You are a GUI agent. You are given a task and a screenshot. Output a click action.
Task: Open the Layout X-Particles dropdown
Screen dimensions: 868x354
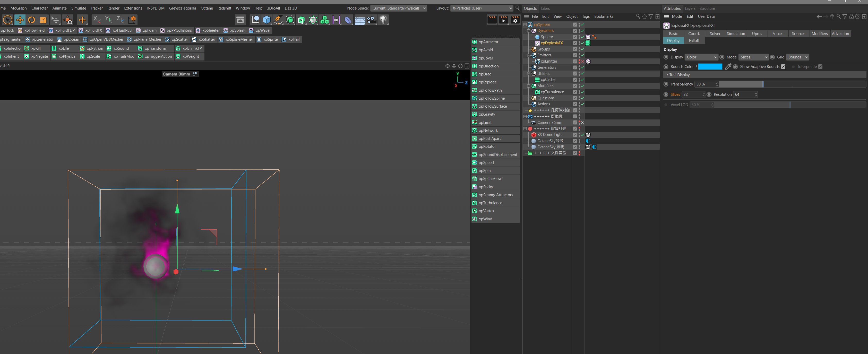pyautogui.click(x=482, y=8)
